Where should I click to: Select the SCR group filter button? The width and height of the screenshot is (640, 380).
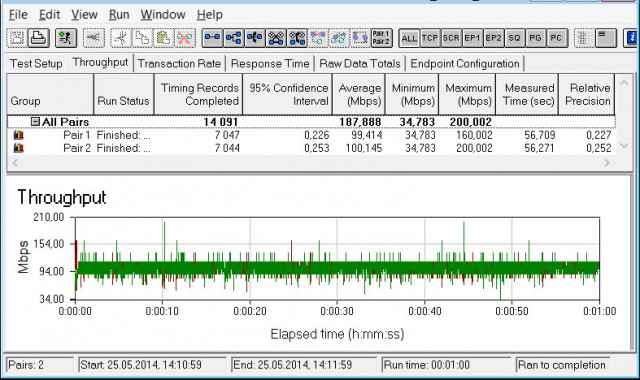click(x=451, y=38)
